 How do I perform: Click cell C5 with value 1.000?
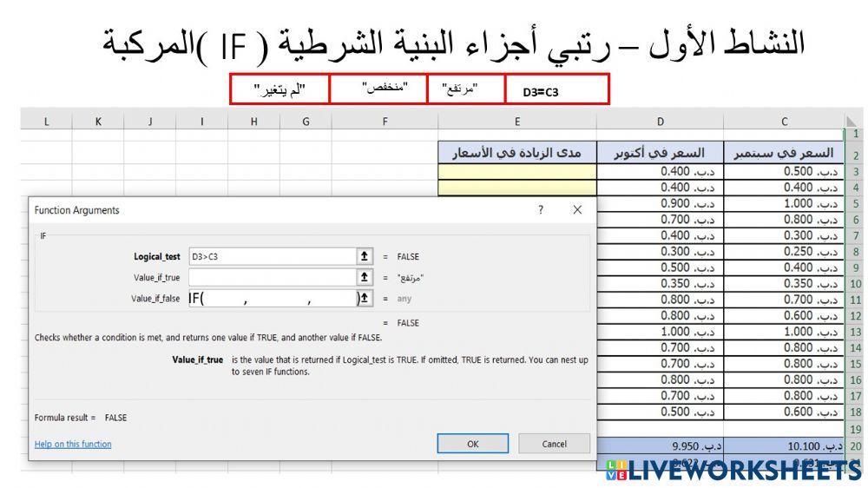click(784, 204)
